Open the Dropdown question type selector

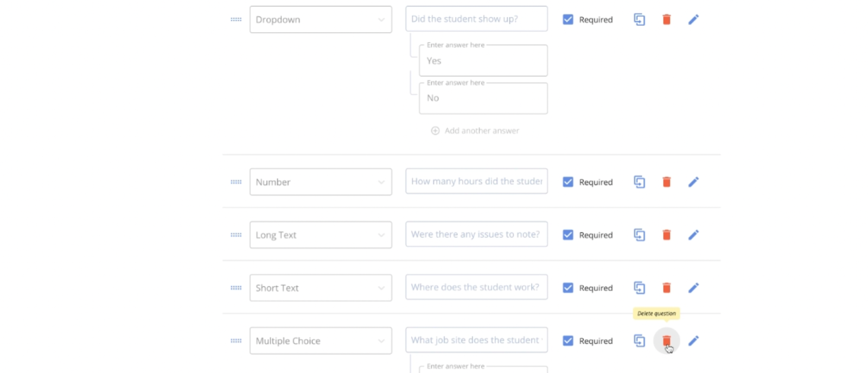coord(321,20)
